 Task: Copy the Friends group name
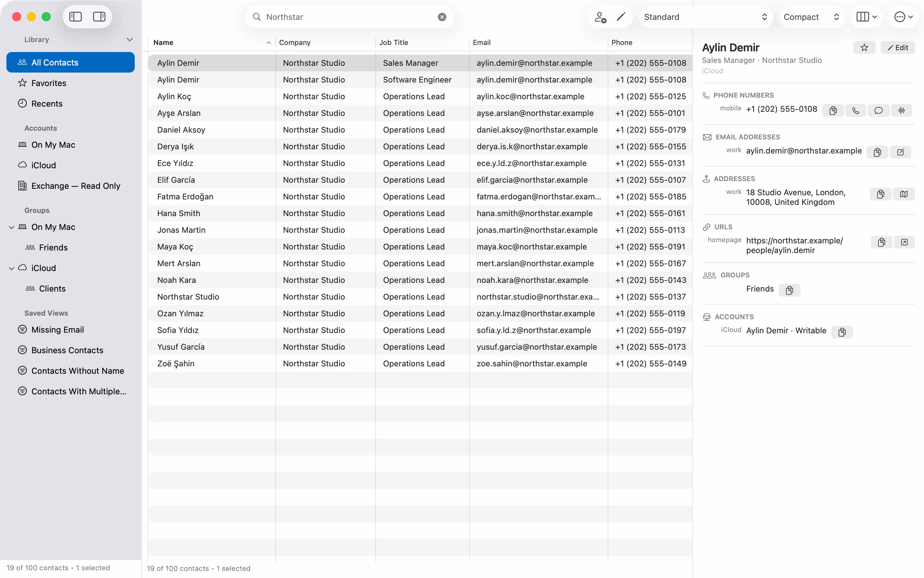coord(789,290)
